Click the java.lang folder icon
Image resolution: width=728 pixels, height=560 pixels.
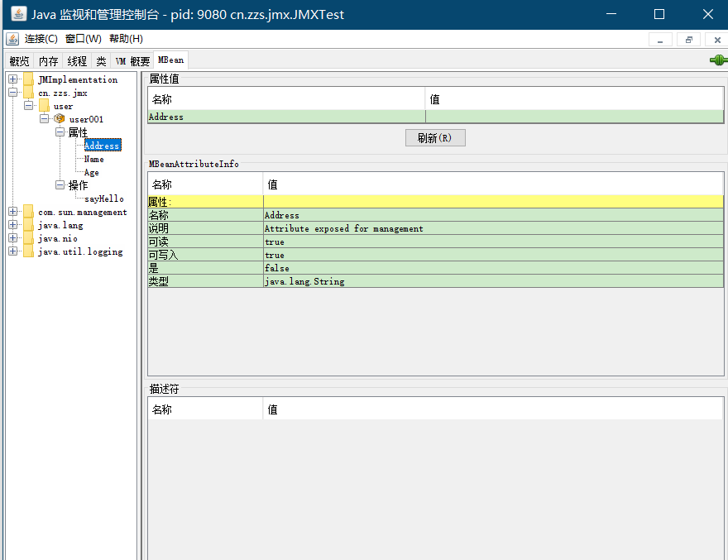coord(28,225)
